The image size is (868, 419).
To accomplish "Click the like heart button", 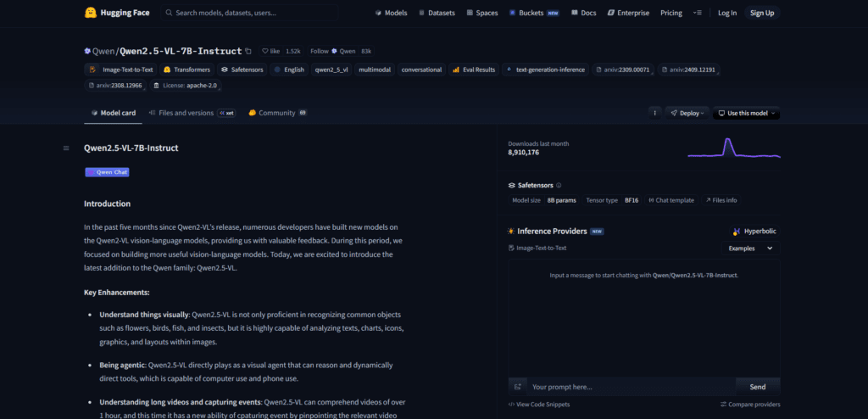I will point(271,51).
